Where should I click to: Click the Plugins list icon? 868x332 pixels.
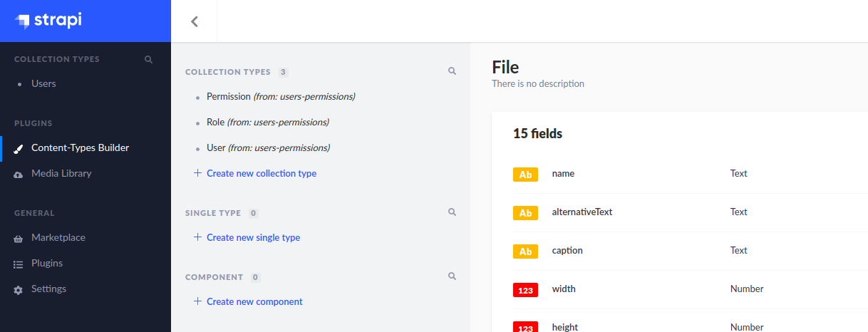pos(19,264)
